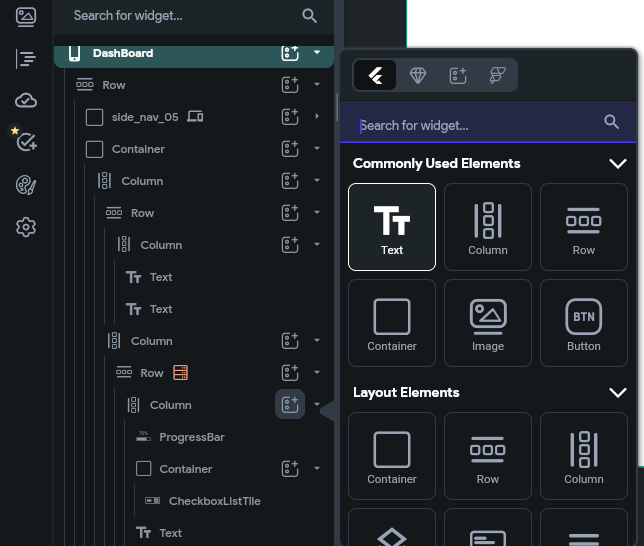Collapse the first Container node
This screenshot has height=546, width=644.
coord(317,148)
